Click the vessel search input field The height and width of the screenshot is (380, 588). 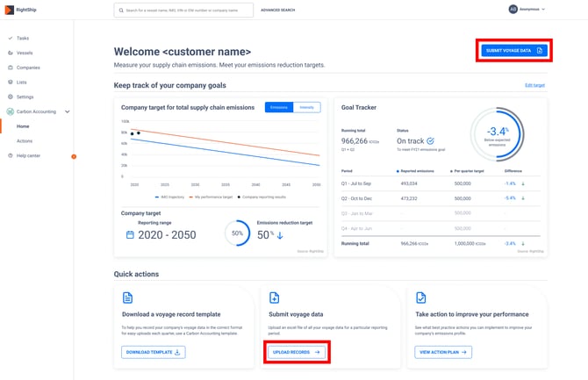183,10
